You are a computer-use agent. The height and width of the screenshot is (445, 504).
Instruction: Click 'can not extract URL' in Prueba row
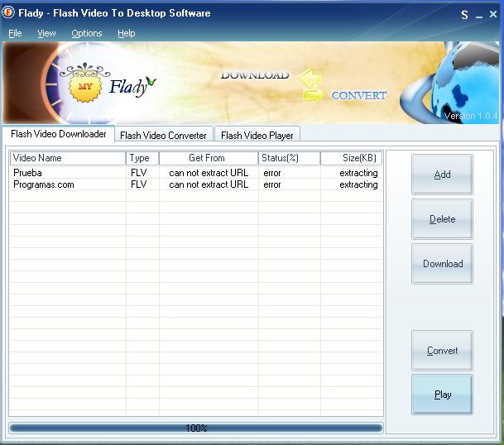coord(209,173)
